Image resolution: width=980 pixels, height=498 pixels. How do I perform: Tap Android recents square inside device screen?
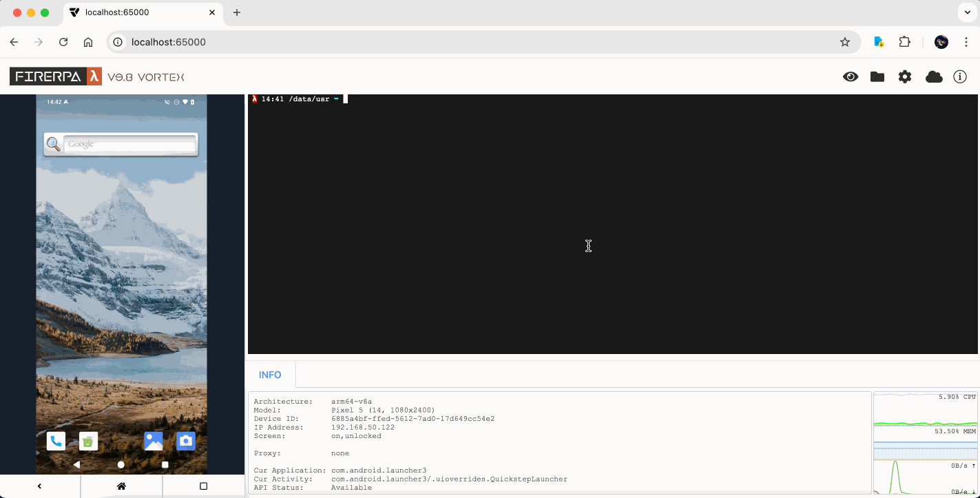coord(165,465)
